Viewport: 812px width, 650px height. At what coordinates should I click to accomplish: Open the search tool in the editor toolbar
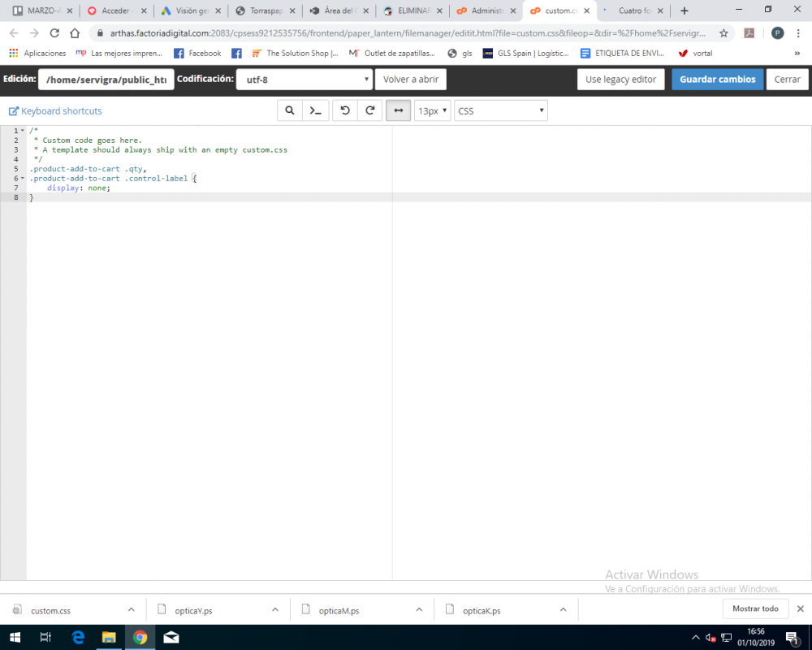[290, 110]
